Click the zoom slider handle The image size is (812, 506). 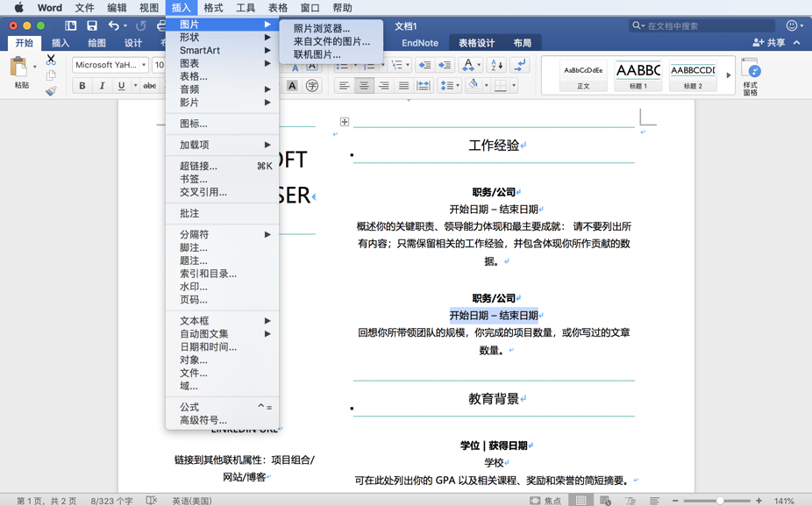click(720, 501)
